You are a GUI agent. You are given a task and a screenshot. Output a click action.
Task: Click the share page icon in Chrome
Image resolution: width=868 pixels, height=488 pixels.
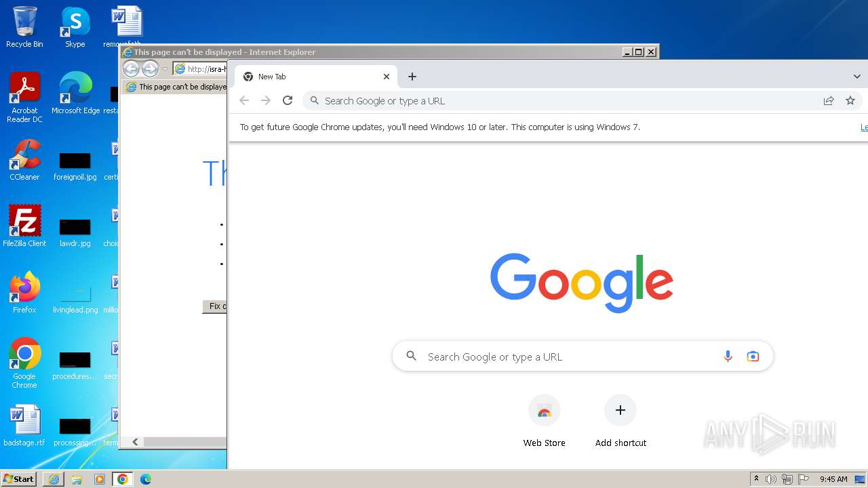point(829,100)
